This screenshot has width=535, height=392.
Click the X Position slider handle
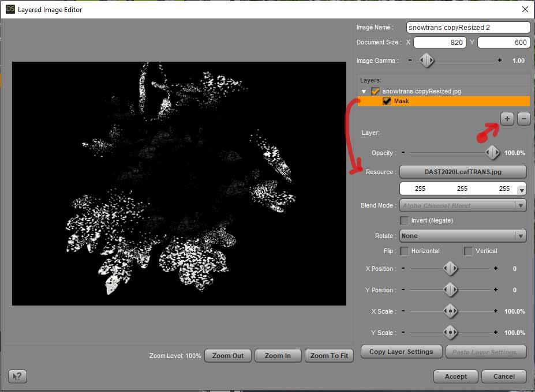[x=450, y=269]
